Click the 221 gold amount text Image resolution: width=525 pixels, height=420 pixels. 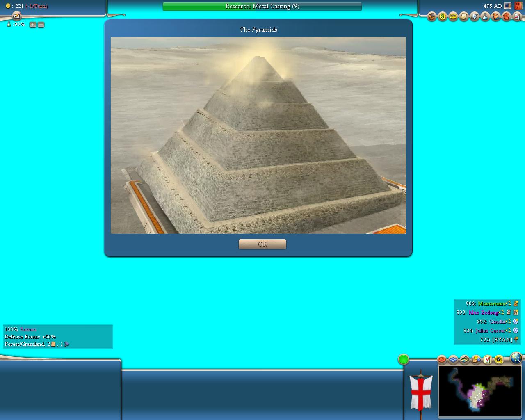tap(19, 6)
